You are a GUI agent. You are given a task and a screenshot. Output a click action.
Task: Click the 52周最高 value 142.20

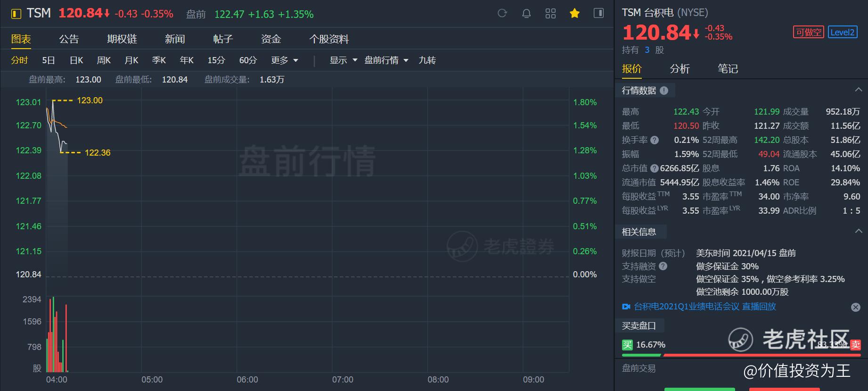tap(767, 140)
